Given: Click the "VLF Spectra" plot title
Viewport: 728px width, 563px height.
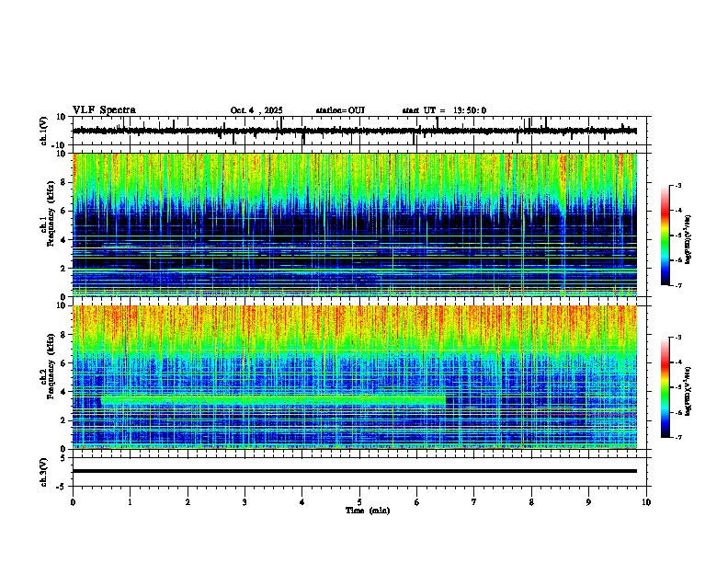Looking at the screenshot, I should 104,110.
